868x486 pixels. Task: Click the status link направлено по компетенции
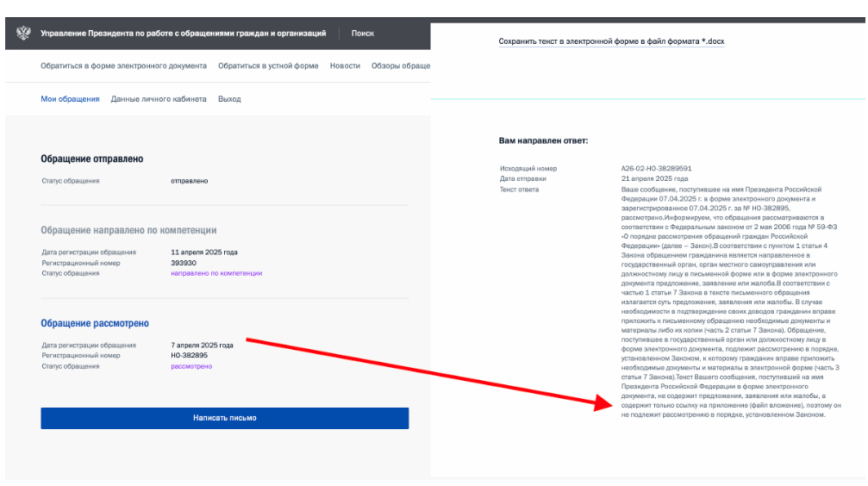216,273
